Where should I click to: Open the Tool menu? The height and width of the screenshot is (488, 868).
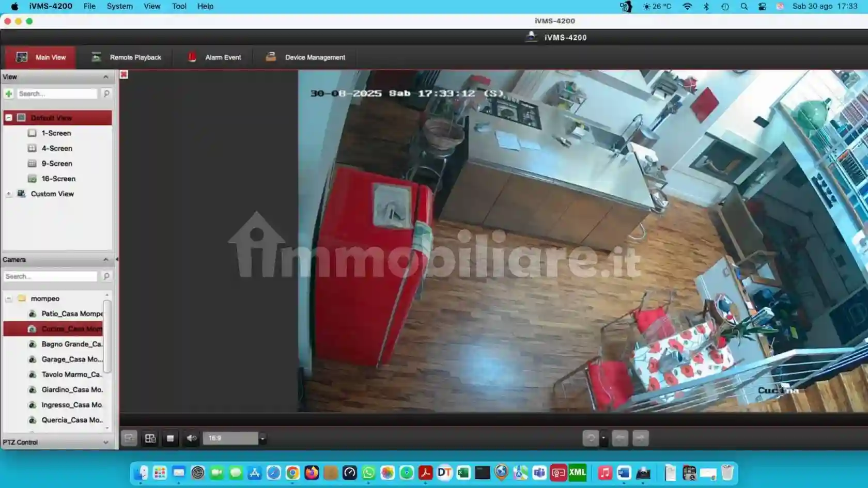click(179, 6)
